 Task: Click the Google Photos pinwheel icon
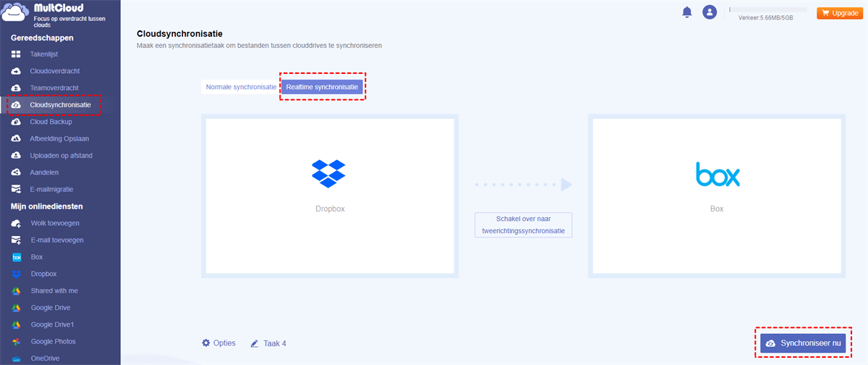(x=16, y=341)
